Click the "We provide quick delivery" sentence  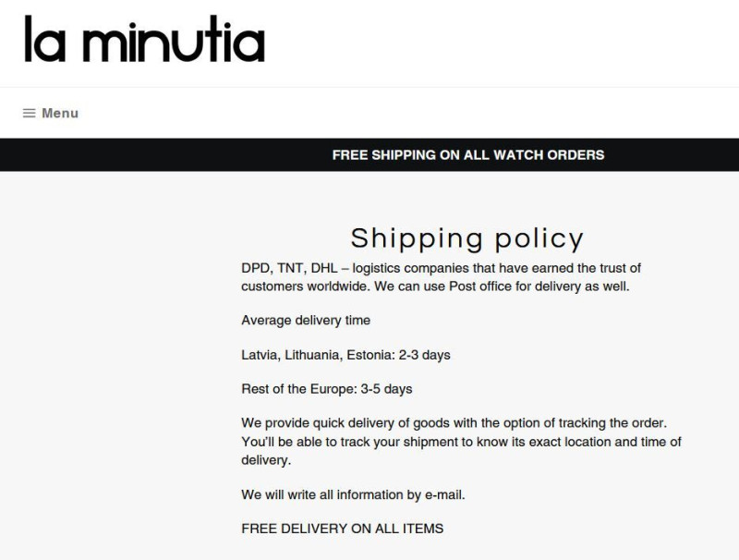click(454, 423)
